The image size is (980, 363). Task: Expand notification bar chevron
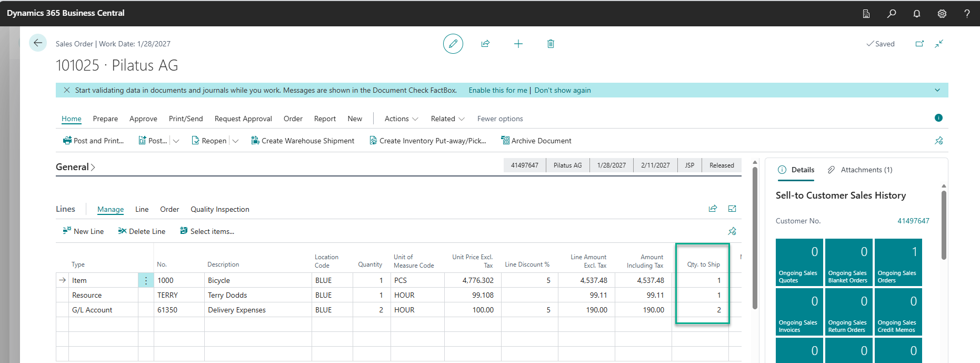(937, 90)
